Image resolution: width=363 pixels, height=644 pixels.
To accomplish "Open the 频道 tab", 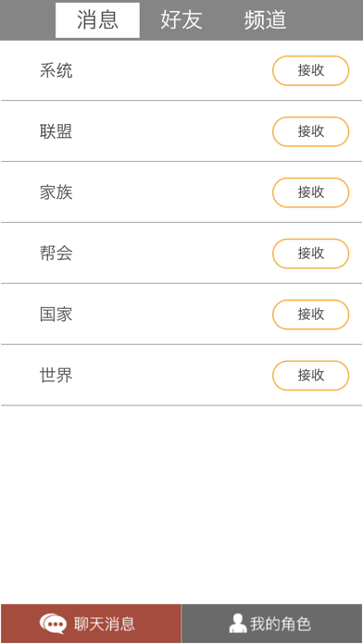I will pos(265,20).
